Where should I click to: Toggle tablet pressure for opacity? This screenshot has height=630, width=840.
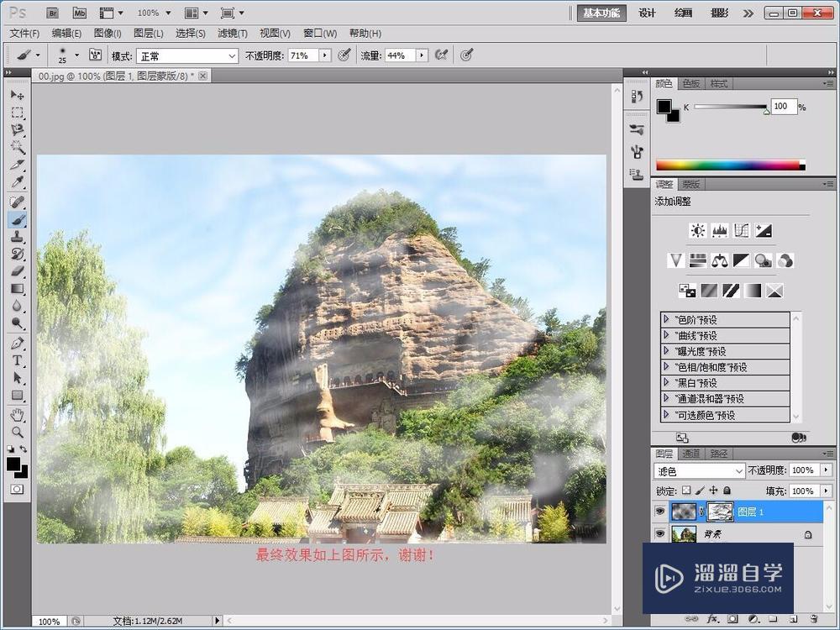[344, 55]
